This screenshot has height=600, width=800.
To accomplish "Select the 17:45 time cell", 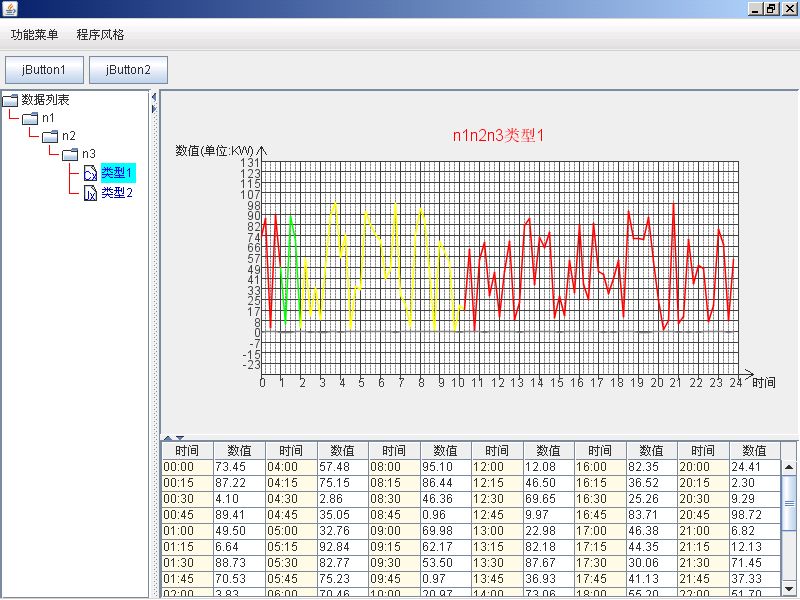I will coord(600,579).
